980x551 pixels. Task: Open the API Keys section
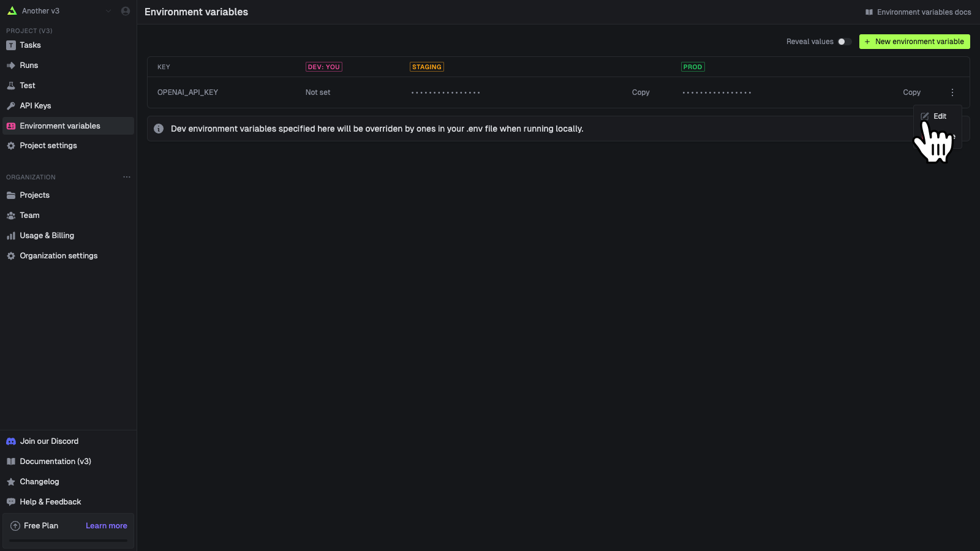(x=35, y=105)
